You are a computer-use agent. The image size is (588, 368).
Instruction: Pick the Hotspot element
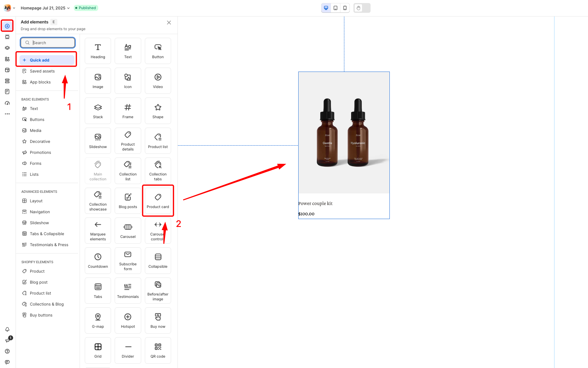[x=128, y=320]
